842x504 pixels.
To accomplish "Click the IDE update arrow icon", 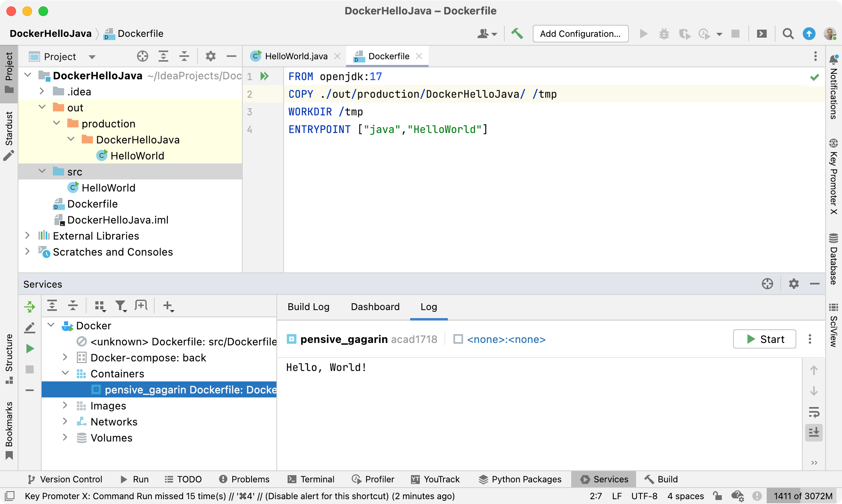I will pyautogui.click(x=809, y=34).
